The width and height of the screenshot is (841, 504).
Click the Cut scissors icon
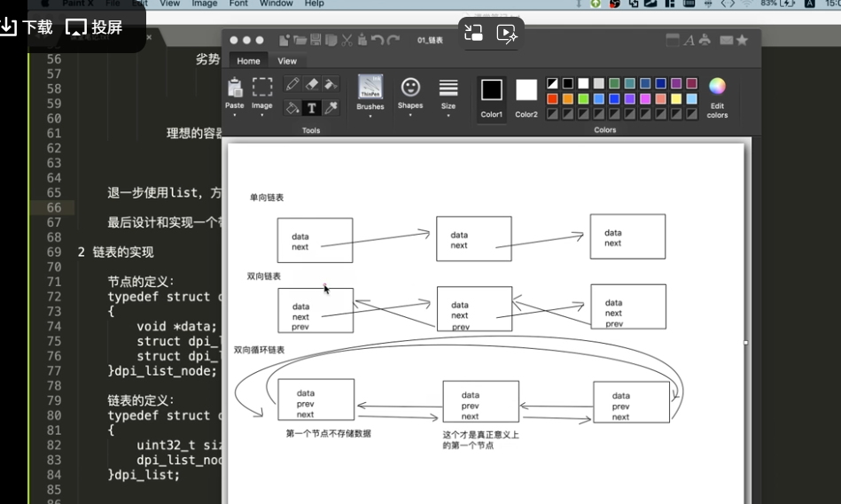[347, 40]
